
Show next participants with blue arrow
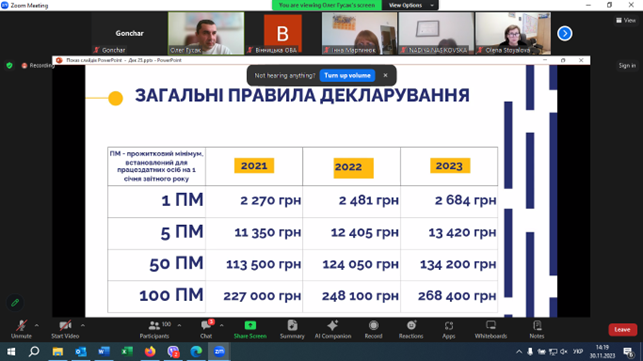[x=565, y=33]
